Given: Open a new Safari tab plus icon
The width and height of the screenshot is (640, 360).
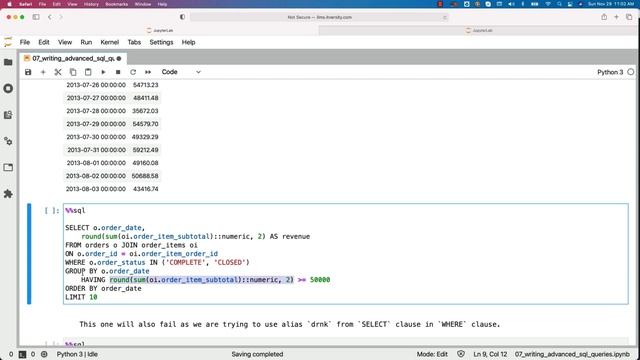Looking at the screenshot, I should point(616,17).
